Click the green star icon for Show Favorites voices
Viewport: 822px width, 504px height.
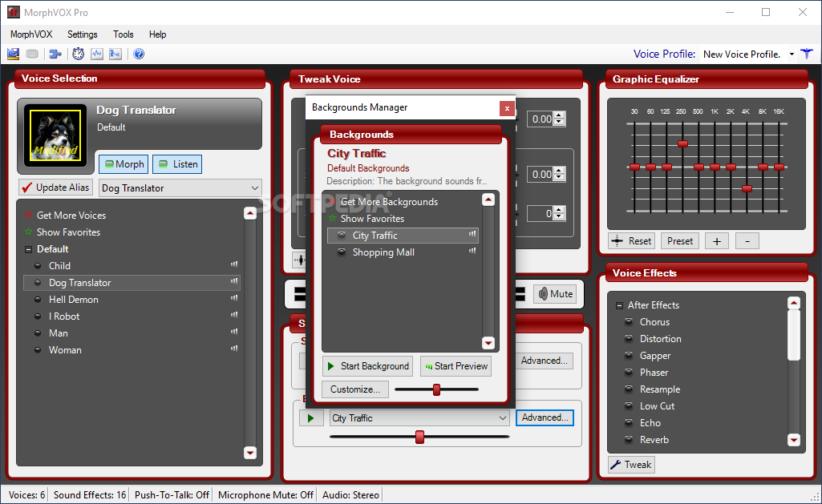[28, 232]
